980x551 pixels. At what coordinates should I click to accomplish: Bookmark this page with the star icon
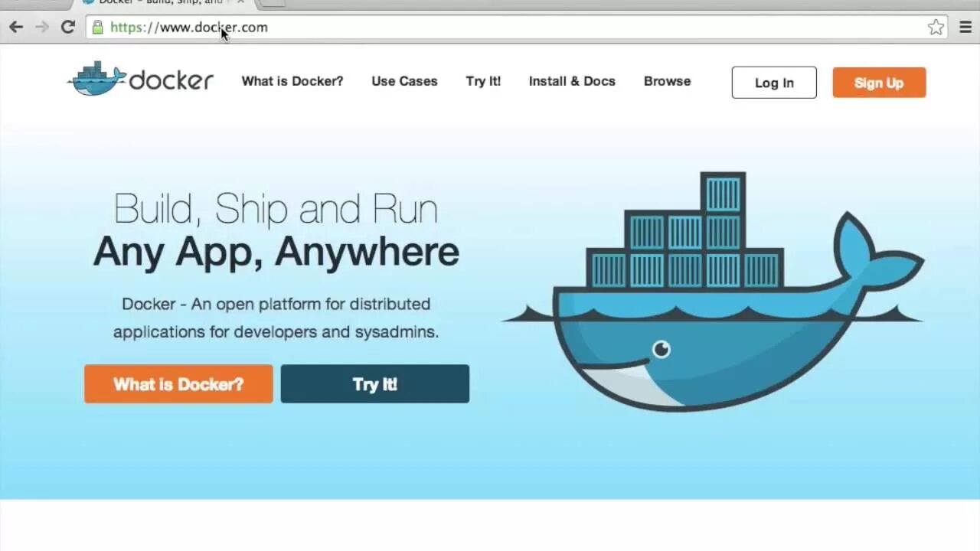coord(936,28)
